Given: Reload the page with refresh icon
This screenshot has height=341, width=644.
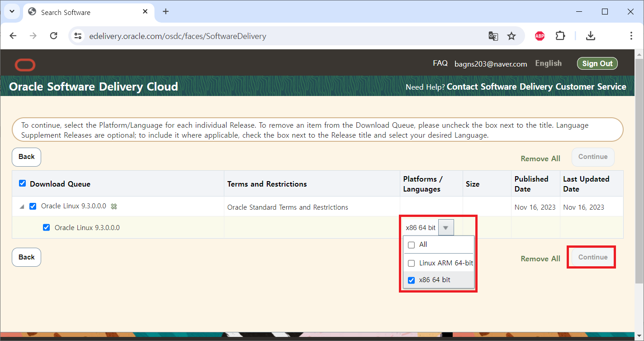Looking at the screenshot, I should pos(53,36).
